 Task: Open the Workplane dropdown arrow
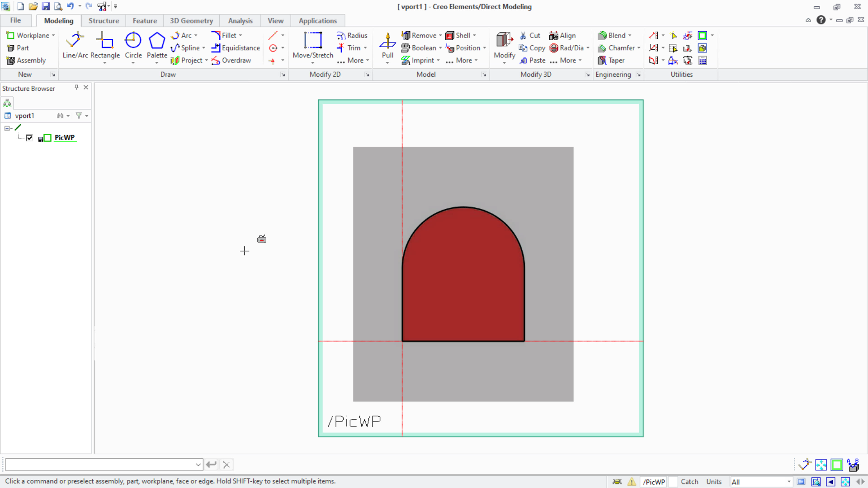53,36
